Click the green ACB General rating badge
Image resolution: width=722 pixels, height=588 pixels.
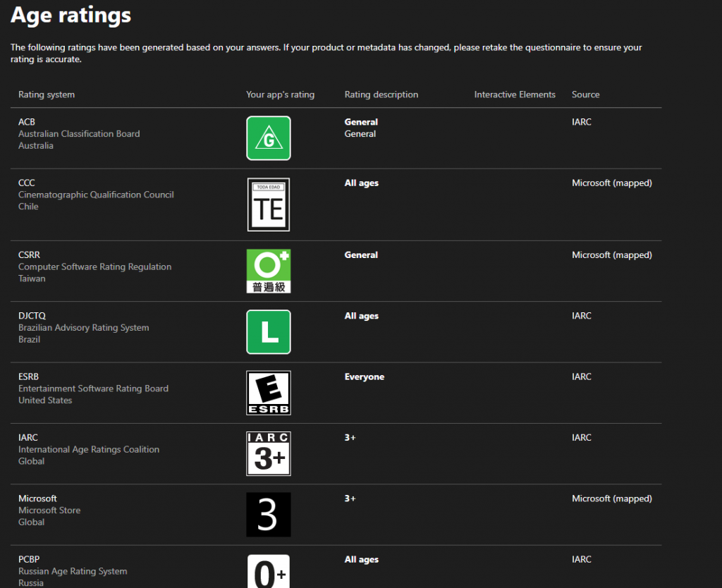coord(268,138)
